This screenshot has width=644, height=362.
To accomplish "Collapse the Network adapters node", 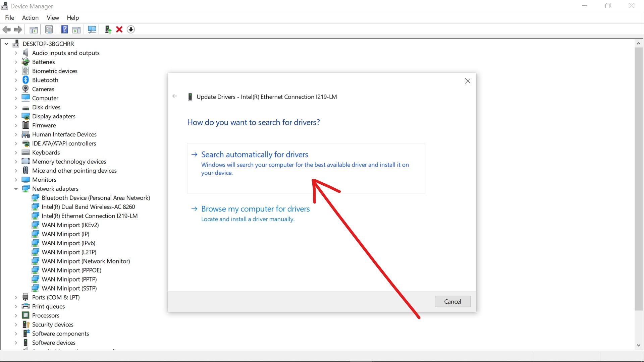I will 16,189.
